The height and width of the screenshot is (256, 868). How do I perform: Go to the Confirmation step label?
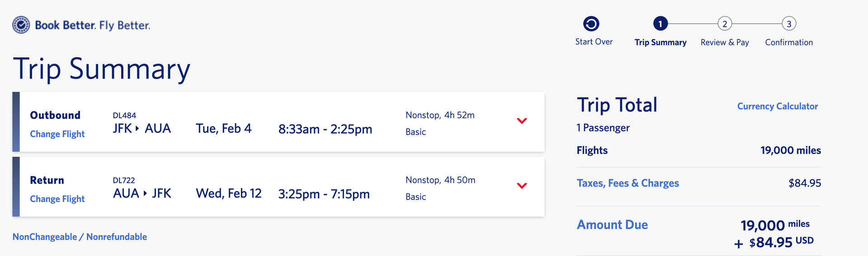[789, 42]
